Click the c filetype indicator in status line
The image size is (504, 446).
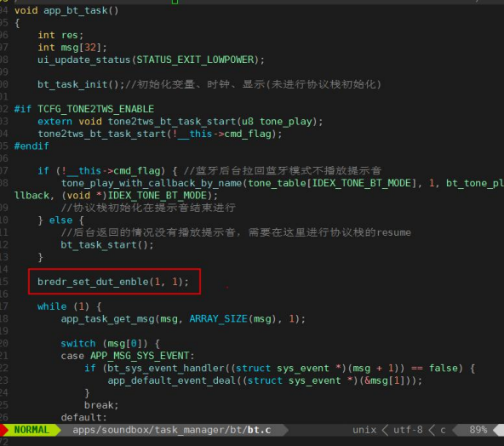click(443, 431)
